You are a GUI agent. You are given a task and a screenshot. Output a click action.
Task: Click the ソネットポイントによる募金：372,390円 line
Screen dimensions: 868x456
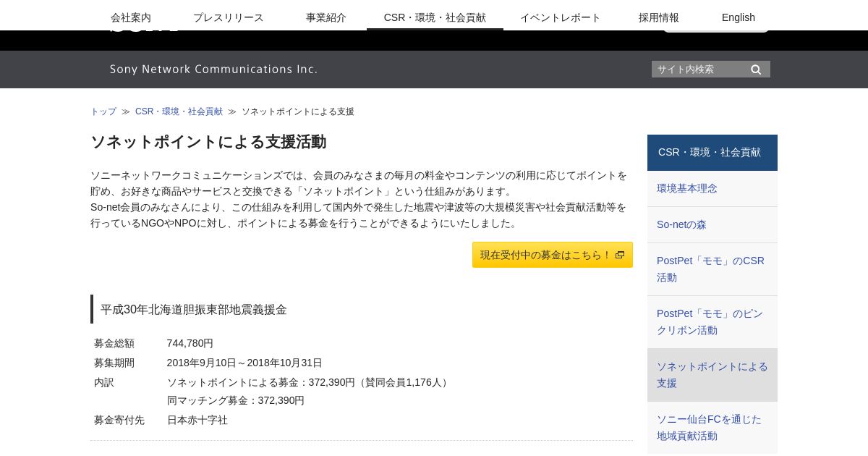click(310, 382)
